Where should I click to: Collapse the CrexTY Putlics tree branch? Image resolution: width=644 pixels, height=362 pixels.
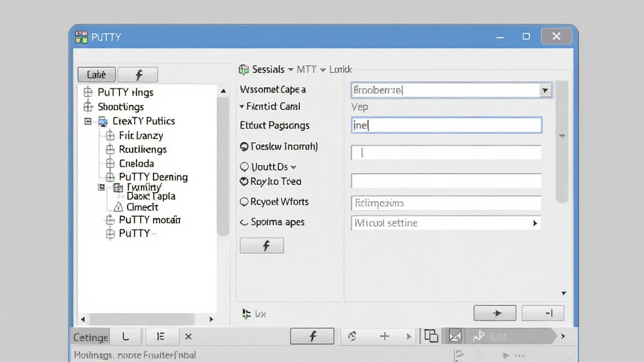[x=88, y=121]
